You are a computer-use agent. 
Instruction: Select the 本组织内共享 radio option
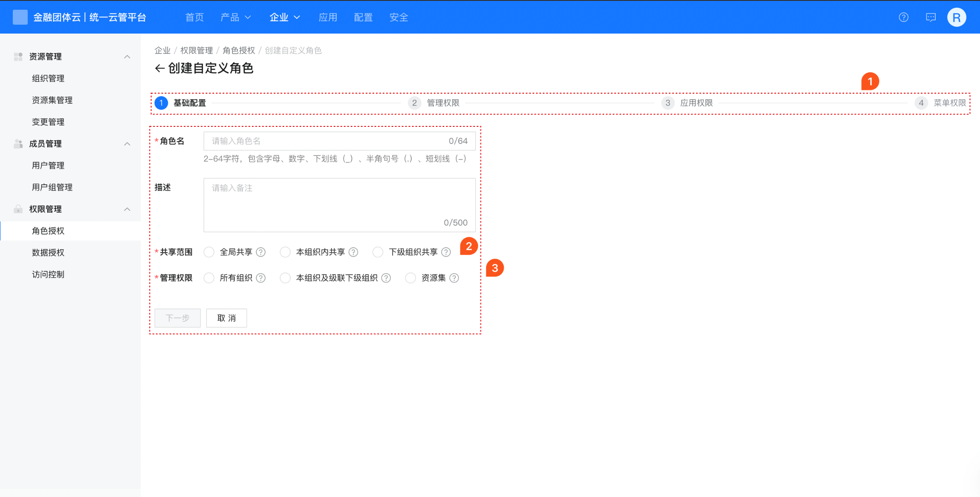point(285,252)
